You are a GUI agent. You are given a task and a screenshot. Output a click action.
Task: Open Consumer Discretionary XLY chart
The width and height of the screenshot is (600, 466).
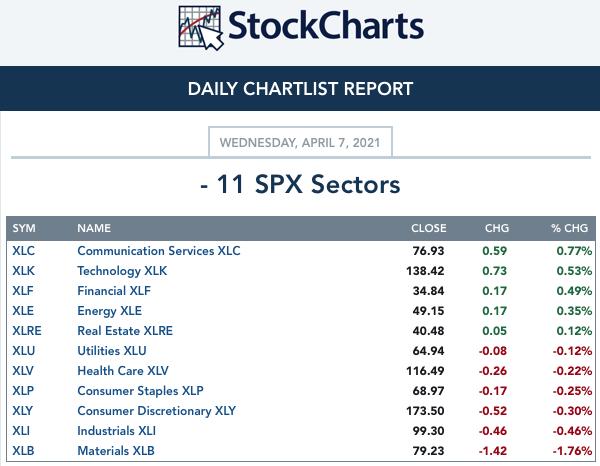click(x=157, y=411)
